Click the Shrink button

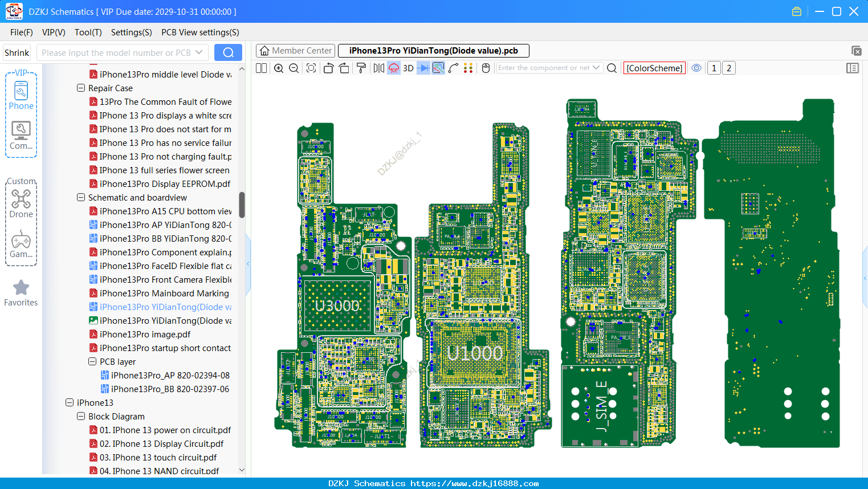(17, 52)
